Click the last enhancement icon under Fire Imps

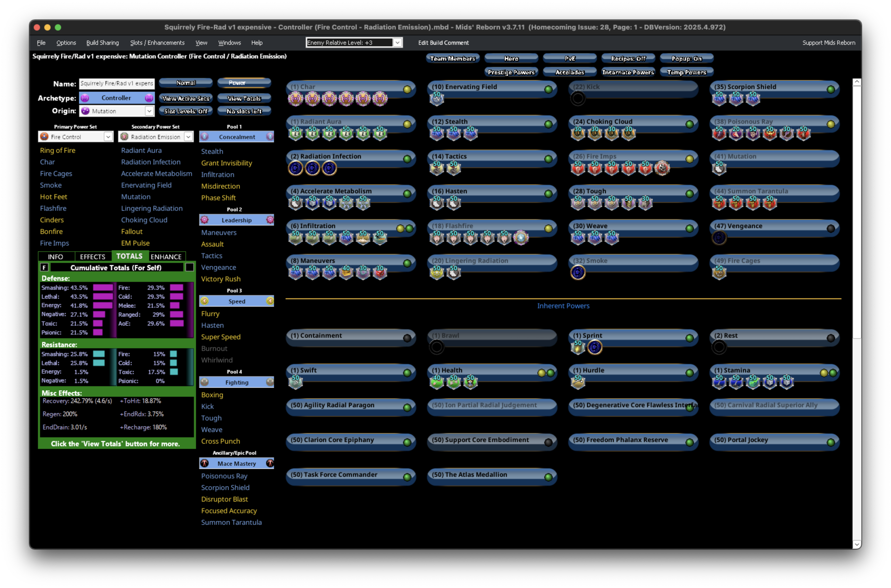pyautogui.click(x=662, y=168)
